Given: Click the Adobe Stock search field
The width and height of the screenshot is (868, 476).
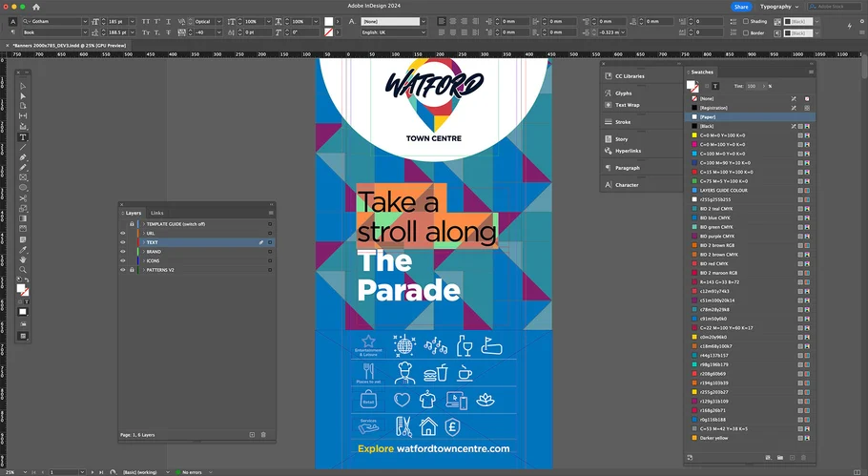Looking at the screenshot, I should click(x=834, y=7).
